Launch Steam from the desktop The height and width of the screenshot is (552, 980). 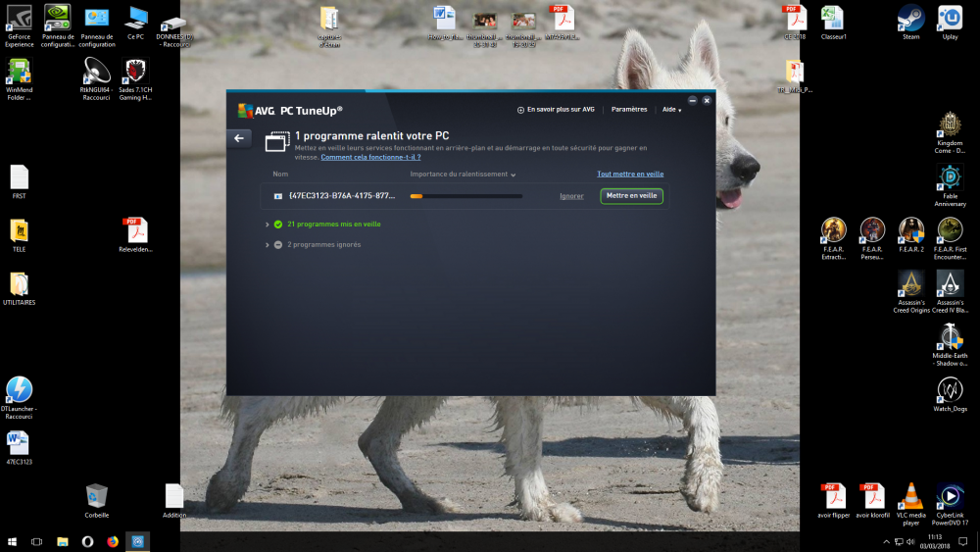[x=911, y=23]
